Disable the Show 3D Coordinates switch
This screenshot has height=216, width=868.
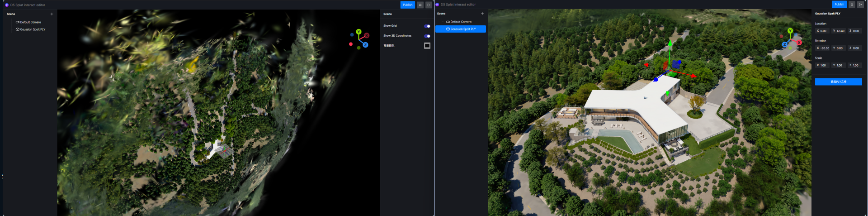tap(427, 36)
